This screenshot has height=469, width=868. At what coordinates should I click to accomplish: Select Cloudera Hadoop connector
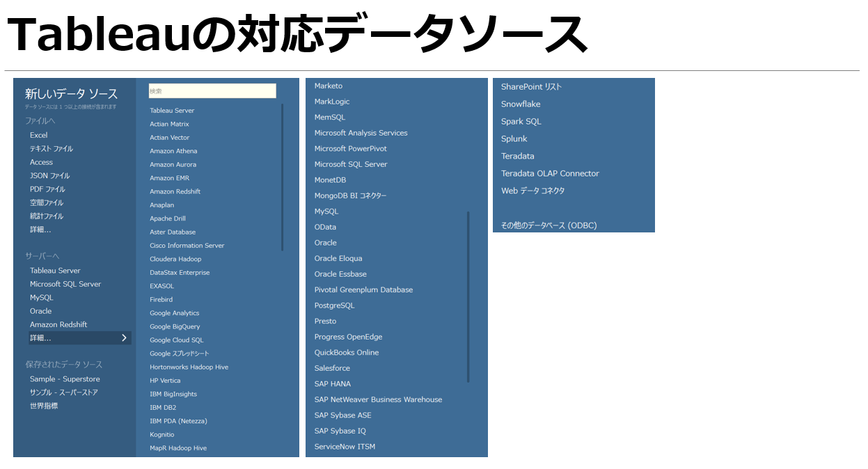(175, 259)
